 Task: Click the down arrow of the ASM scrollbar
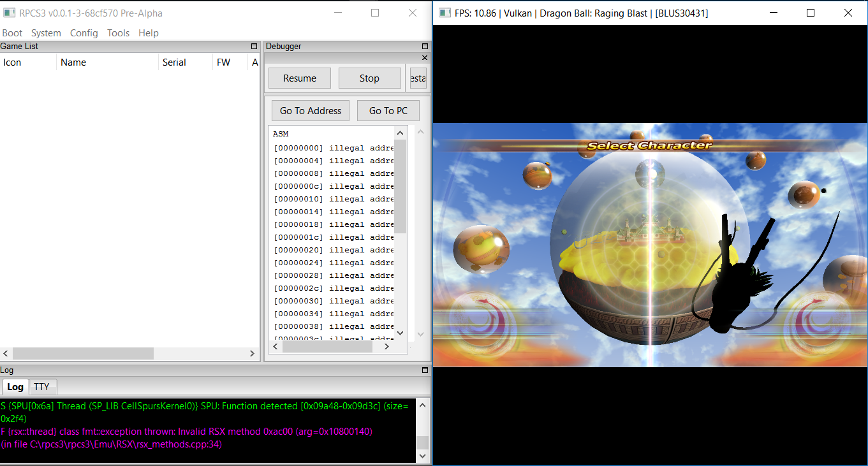coord(400,333)
